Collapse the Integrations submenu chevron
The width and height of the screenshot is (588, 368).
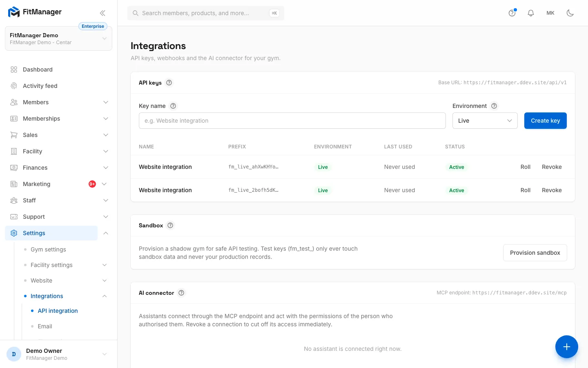tap(105, 296)
